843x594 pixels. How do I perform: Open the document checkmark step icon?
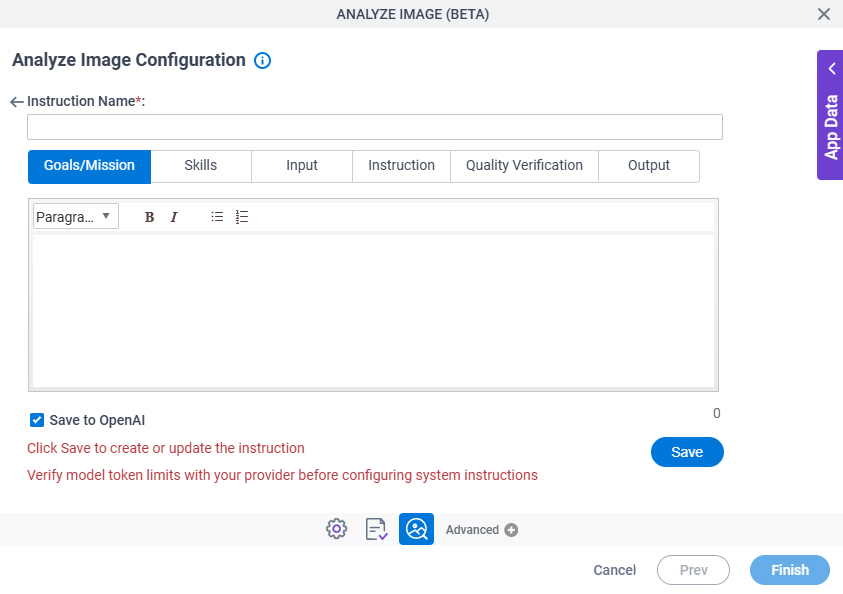coord(376,529)
